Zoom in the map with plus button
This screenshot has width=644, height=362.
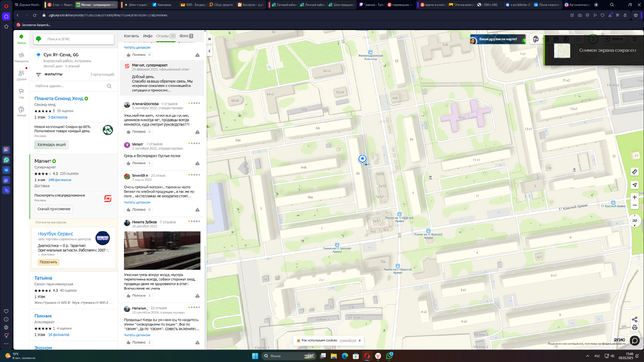(x=634, y=198)
